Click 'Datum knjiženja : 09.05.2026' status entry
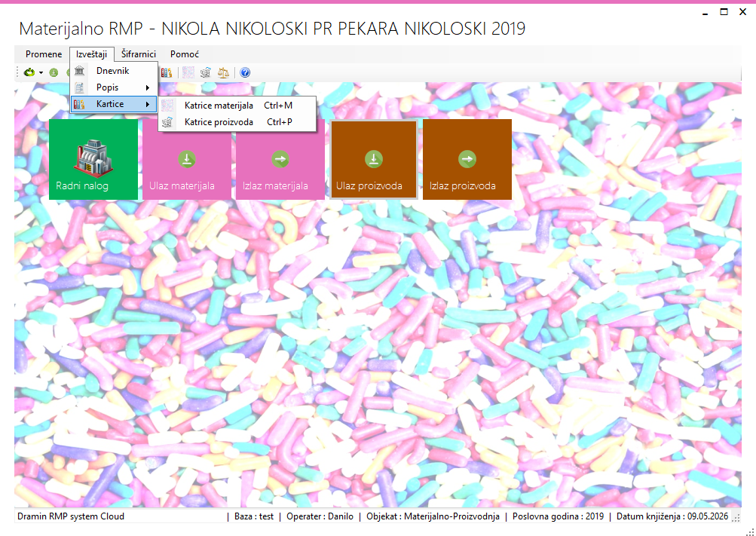756x536 pixels. pyautogui.click(x=672, y=516)
